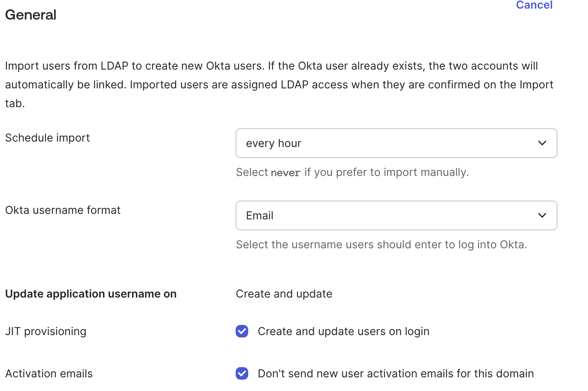588x391 pixels.
Task: Click the 'Create and update' value text
Action: click(284, 294)
